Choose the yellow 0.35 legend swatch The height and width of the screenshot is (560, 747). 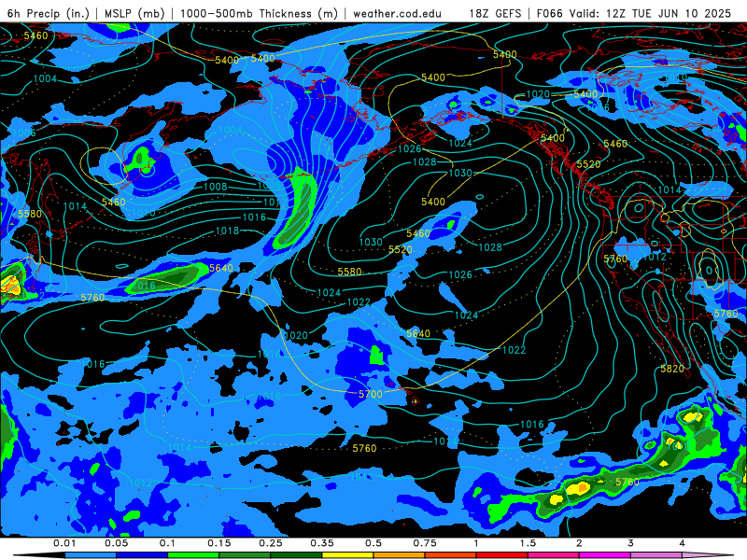pyautogui.click(x=347, y=555)
